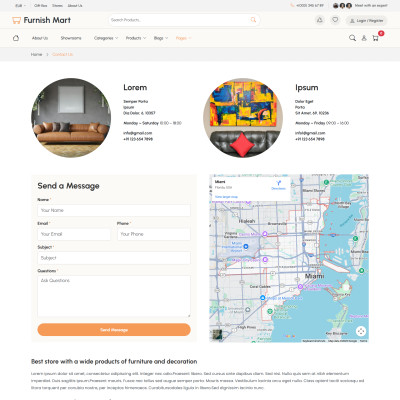The width and height of the screenshot is (400, 400).
Task: Open the About Us menu item
Action: [40, 38]
